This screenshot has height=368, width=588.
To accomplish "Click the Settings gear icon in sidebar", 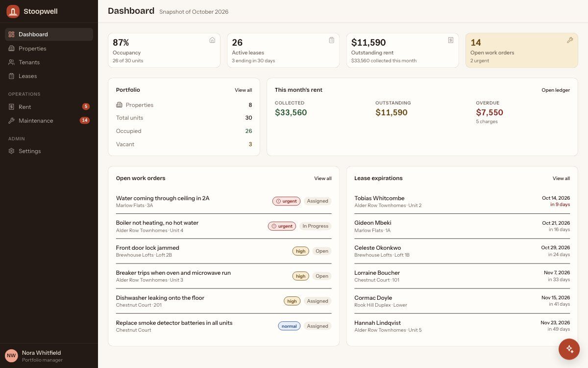I will coord(11,151).
